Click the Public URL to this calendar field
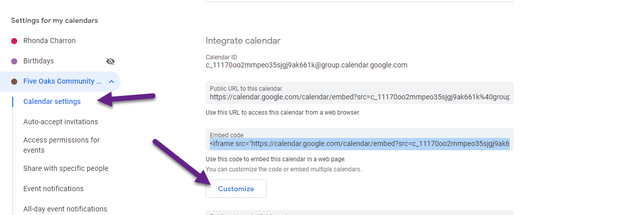Viewport: 644px width, 215px height. [x=360, y=93]
